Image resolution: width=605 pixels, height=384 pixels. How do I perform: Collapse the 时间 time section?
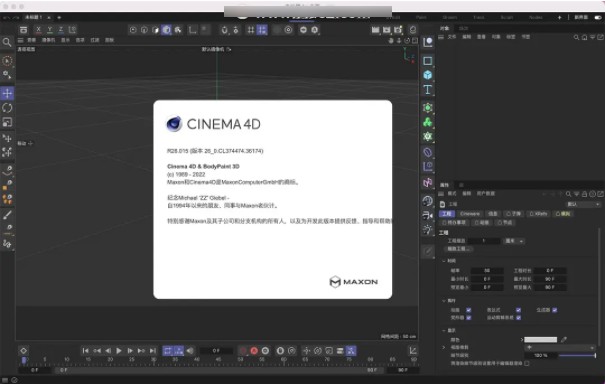(x=444, y=261)
